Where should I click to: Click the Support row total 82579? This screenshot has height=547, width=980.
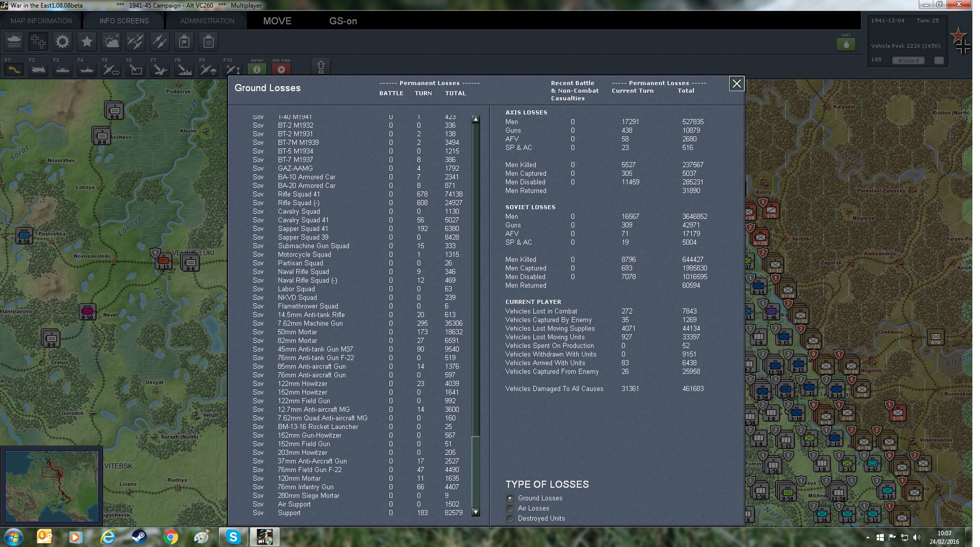coord(454,513)
